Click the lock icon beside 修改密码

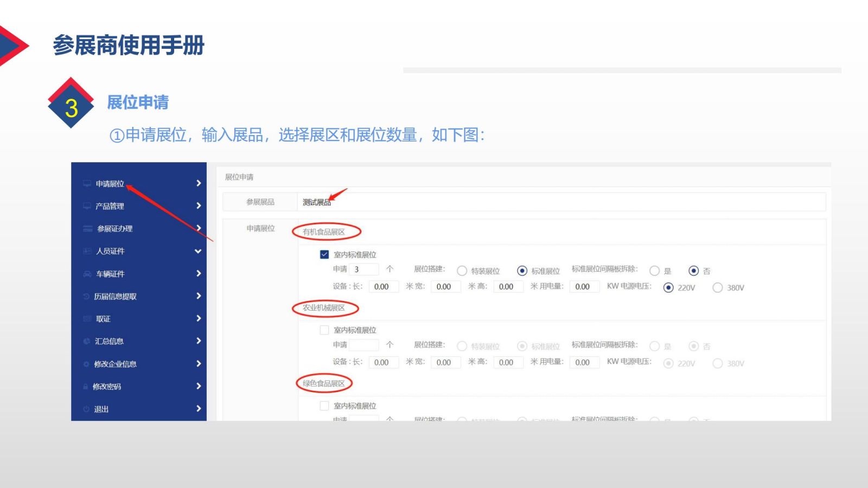pyautogui.click(x=86, y=387)
